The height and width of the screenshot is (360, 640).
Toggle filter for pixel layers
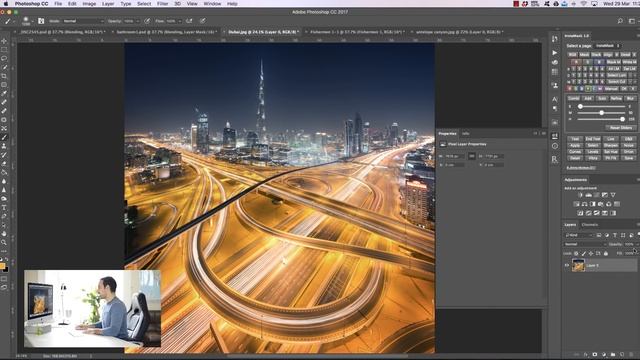click(599, 235)
